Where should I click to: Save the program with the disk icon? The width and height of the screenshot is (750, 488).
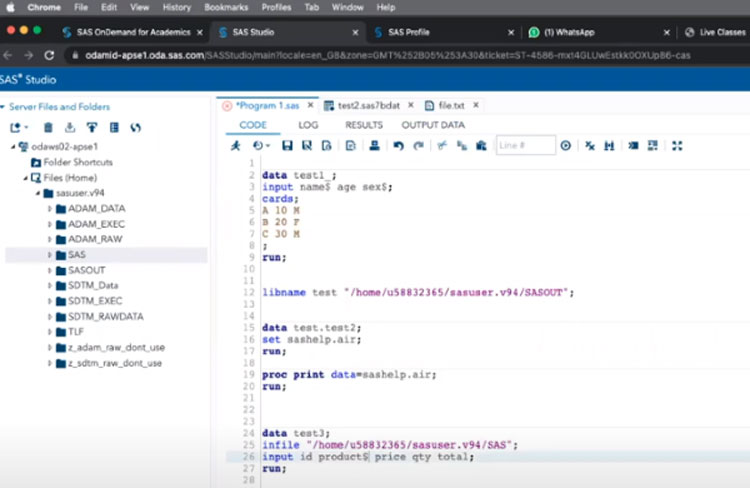(x=288, y=146)
